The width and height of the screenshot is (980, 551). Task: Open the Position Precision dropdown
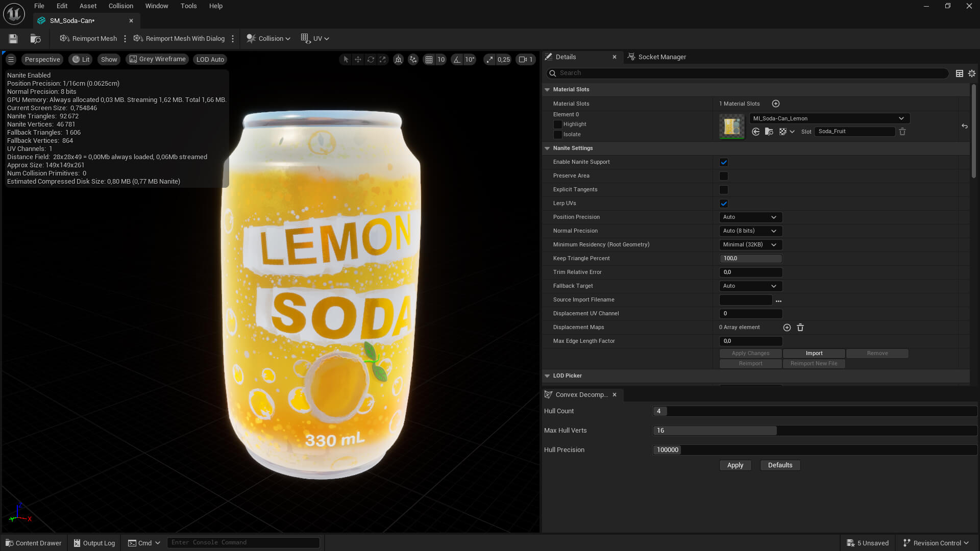(750, 217)
